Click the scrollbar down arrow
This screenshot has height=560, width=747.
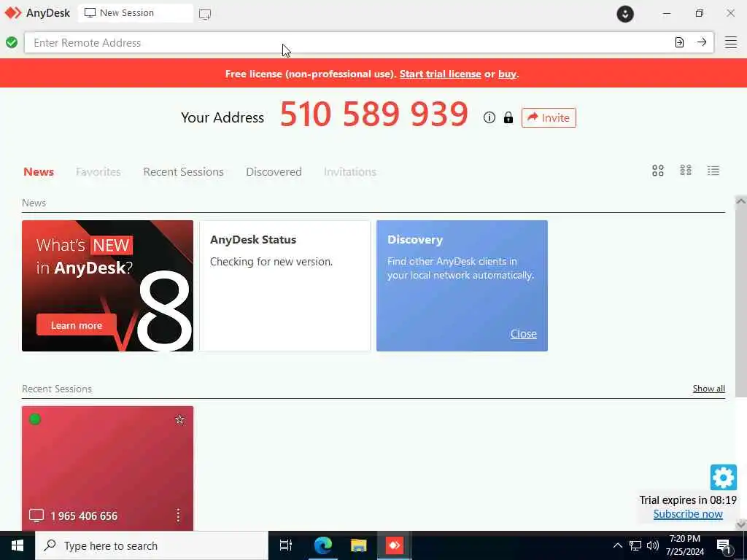[741, 525]
